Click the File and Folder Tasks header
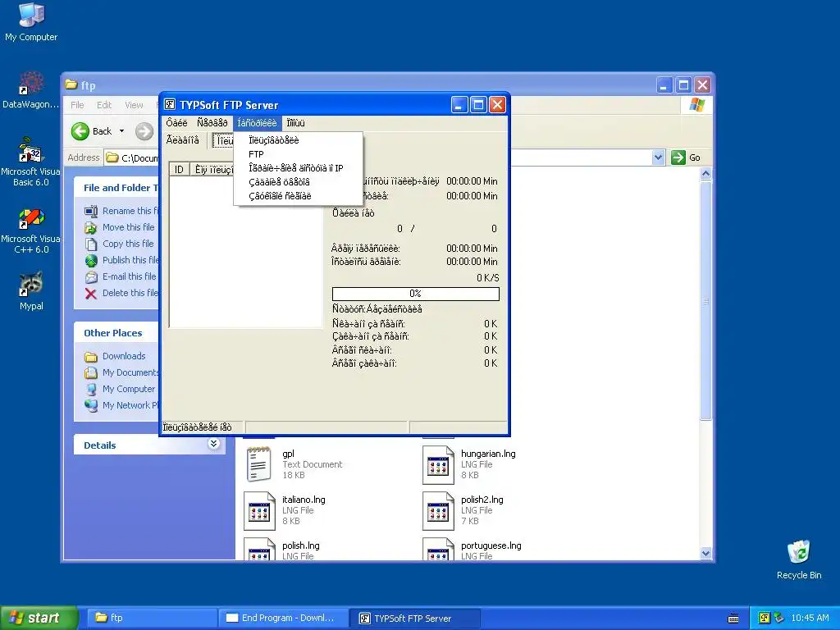840x630 pixels. point(116,188)
